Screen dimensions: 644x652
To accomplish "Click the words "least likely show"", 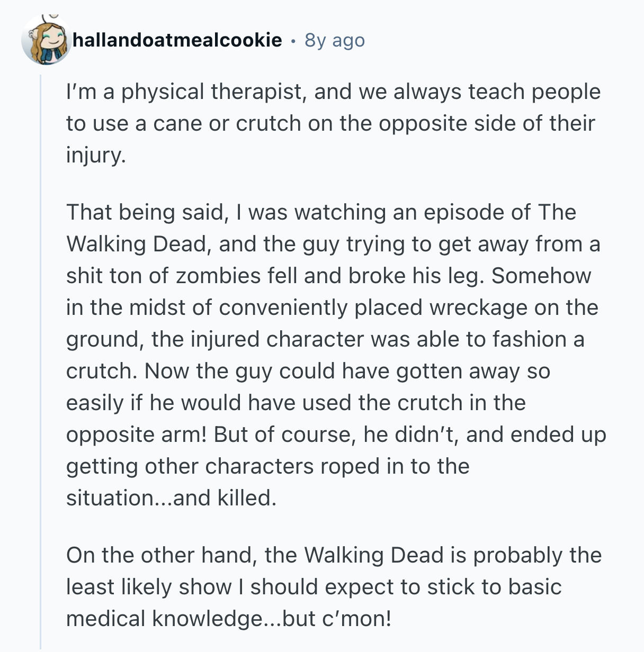I will pos(149,587).
